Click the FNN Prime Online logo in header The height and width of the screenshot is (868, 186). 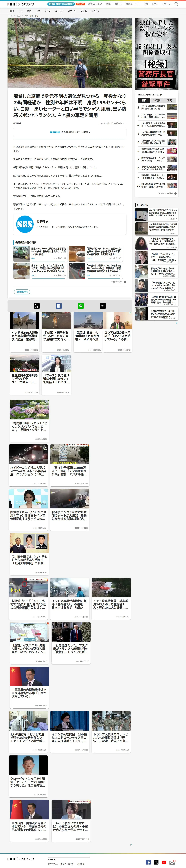pos(21,4)
